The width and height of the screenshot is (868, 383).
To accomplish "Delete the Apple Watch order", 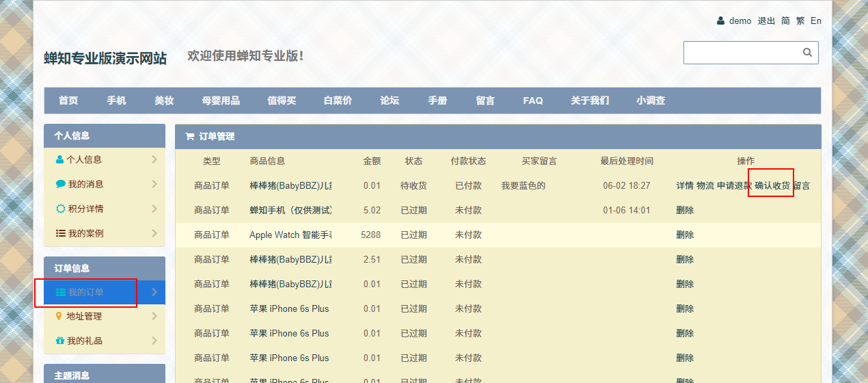I will (x=685, y=235).
